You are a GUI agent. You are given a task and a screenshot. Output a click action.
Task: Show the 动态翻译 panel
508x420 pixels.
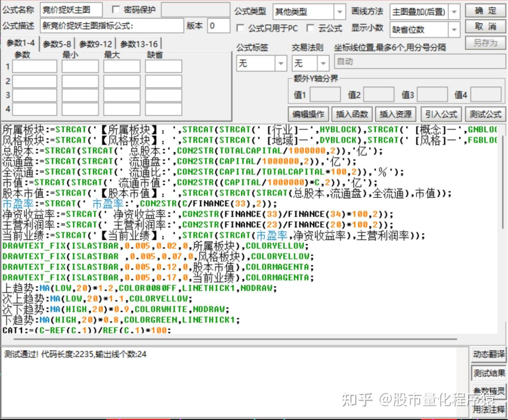[488, 354]
